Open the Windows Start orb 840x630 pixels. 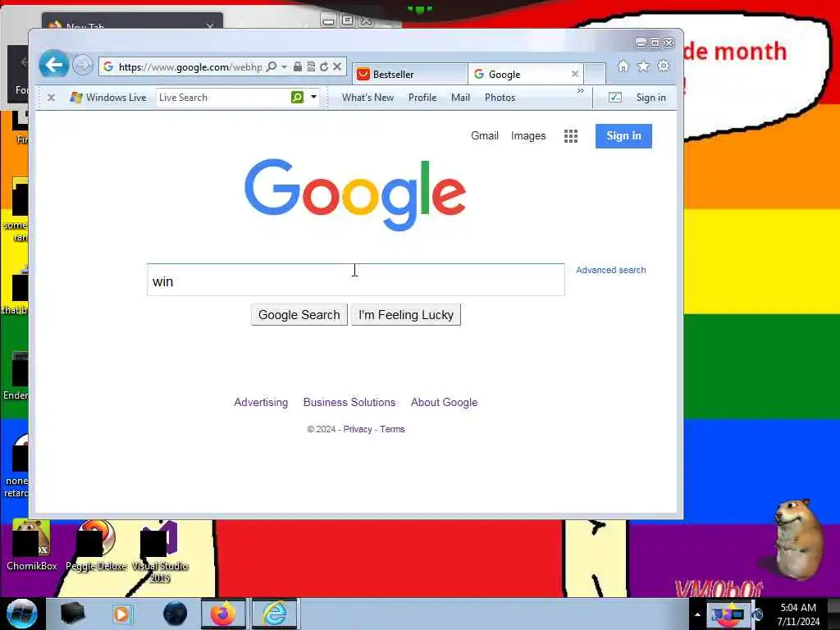pos(21,614)
